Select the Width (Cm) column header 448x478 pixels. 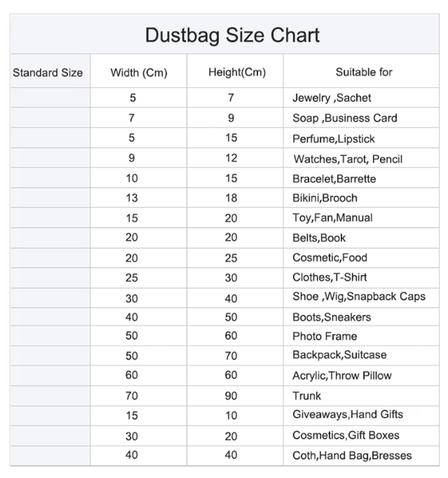tap(139, 73)
